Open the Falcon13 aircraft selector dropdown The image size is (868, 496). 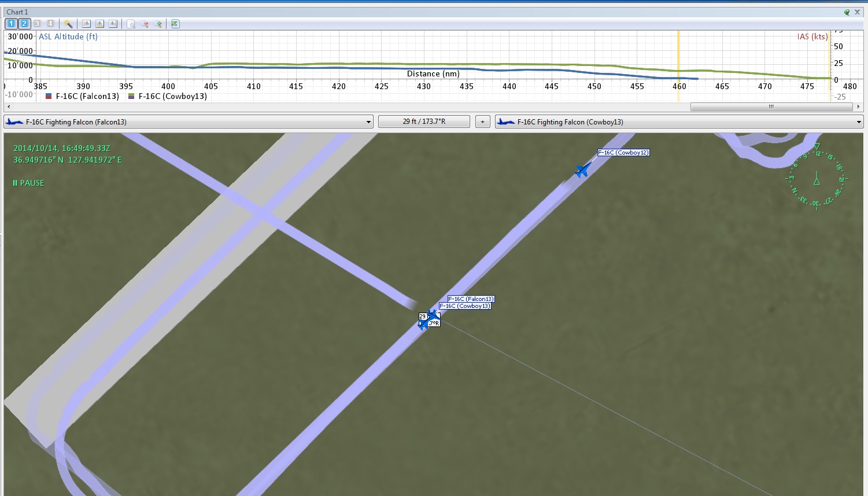pos(189,122)
